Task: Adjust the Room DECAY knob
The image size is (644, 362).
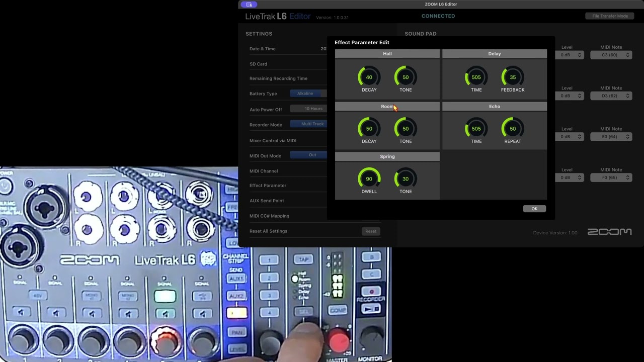Action: coord(369,129)
